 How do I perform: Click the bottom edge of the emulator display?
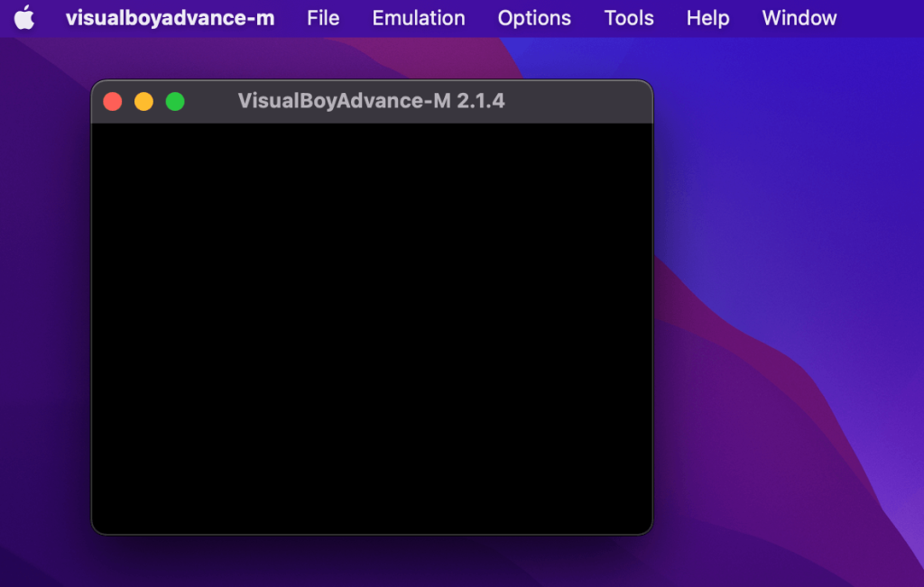(x=370, y=527)
